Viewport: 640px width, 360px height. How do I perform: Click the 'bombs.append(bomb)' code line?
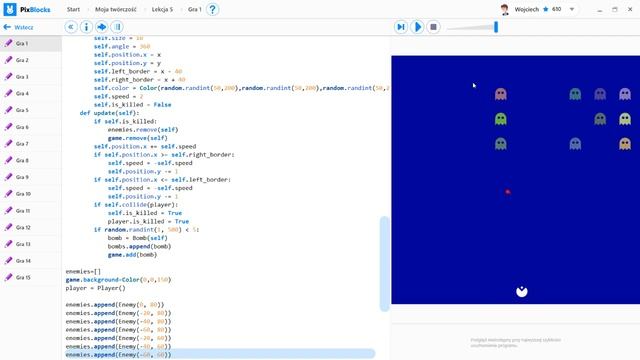coord(139,246)
